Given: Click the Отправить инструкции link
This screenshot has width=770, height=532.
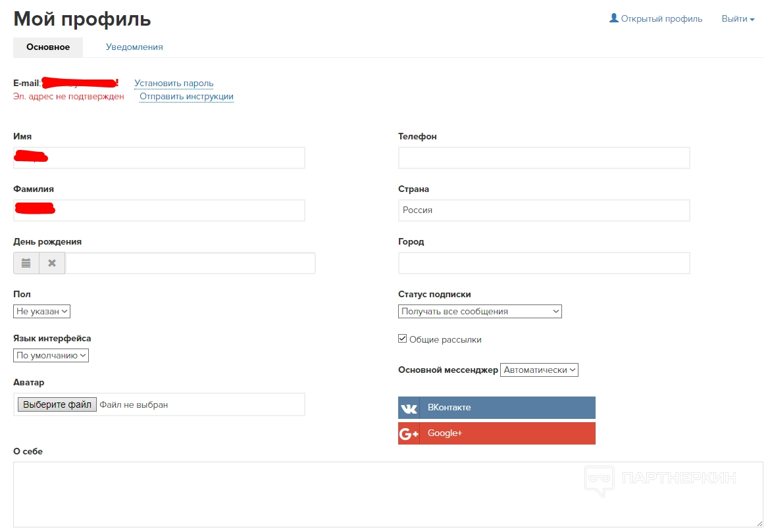Looking at the screenshot, I should tap(186, 97).
